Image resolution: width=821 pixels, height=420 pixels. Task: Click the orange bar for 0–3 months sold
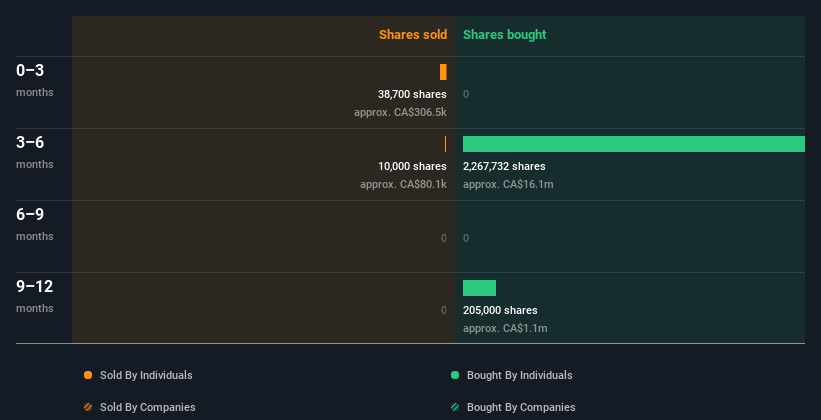coord(443,72)
